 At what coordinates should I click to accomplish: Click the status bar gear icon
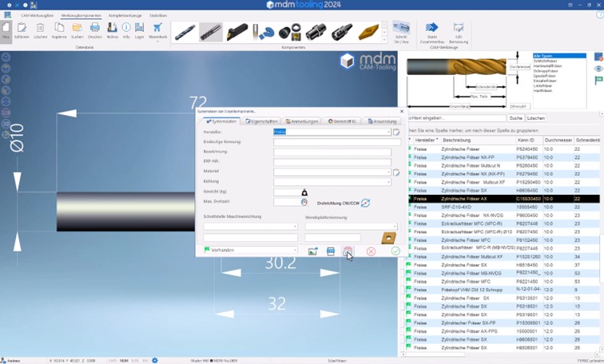click(x=155, y=361)
